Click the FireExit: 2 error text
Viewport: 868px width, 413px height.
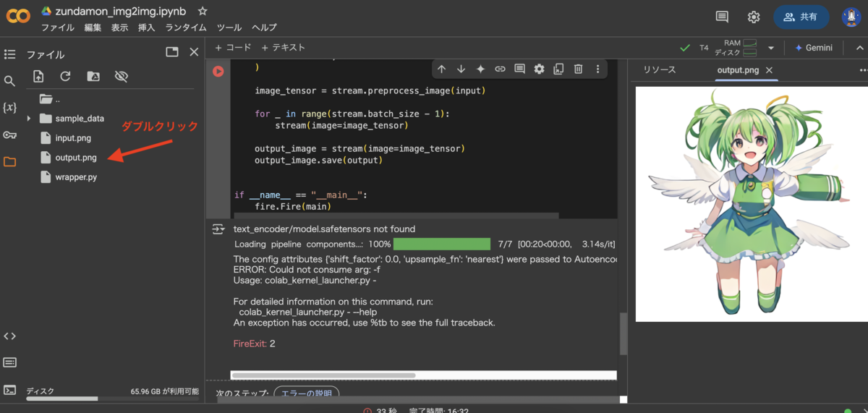(x=254, y=344)
